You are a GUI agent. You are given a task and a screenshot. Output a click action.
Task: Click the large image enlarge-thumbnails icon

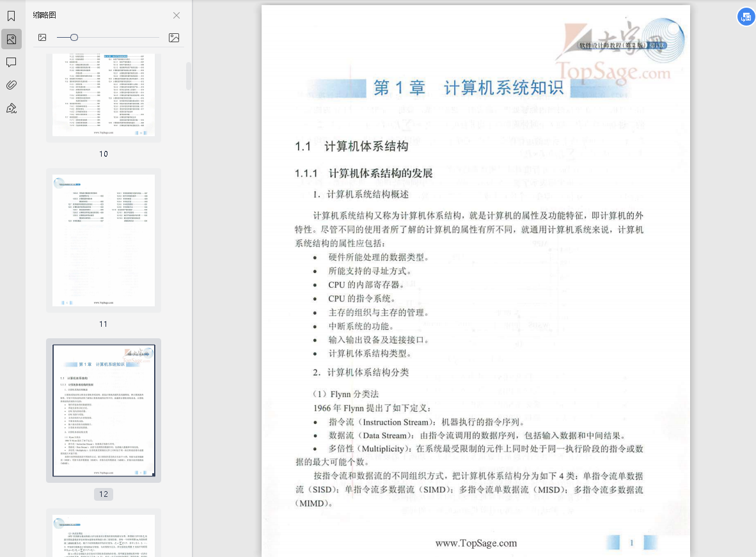coord(174,38)
